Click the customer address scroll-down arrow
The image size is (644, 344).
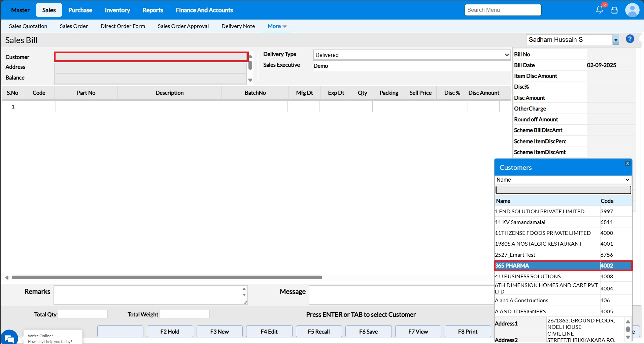[x=250, y=80]
